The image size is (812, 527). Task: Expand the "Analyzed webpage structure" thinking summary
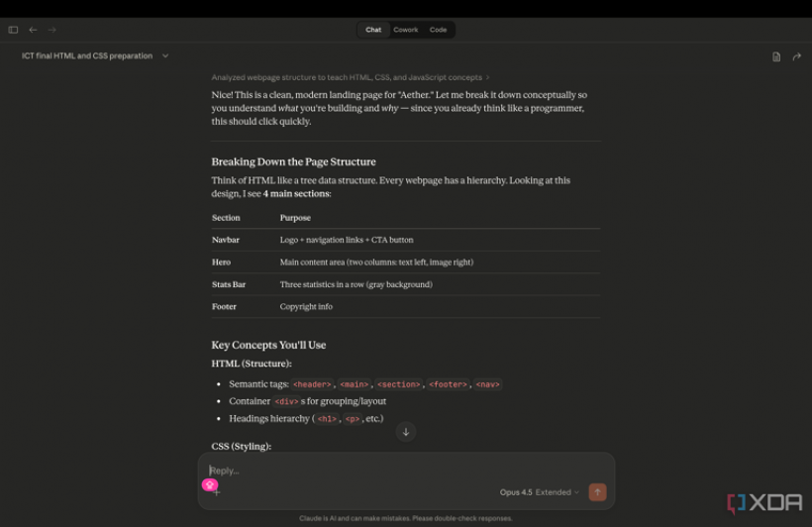pos(350,77)
